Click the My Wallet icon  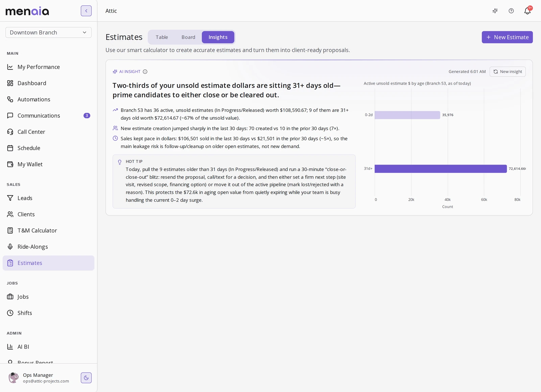[10, 164]
